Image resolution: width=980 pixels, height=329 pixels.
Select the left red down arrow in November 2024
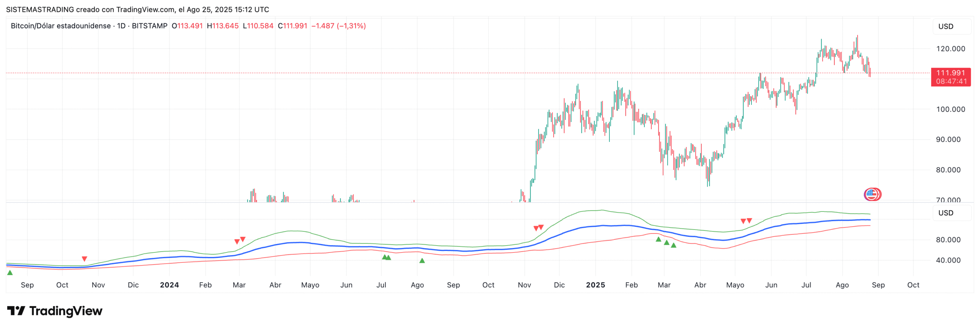[536, 228]
